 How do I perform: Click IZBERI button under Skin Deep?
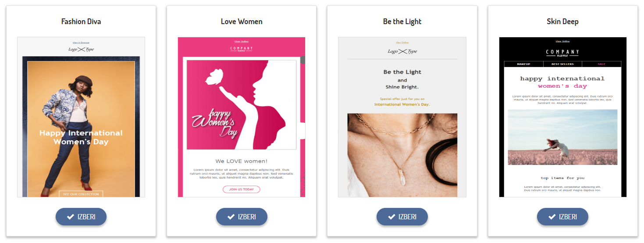click(562, 217)
